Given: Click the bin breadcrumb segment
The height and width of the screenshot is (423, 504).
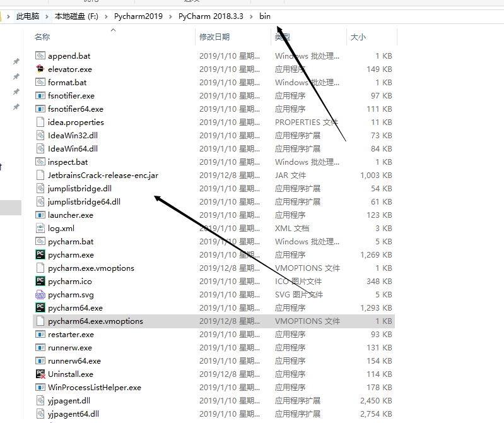Looking at the screenshot, I should point(265,16).
